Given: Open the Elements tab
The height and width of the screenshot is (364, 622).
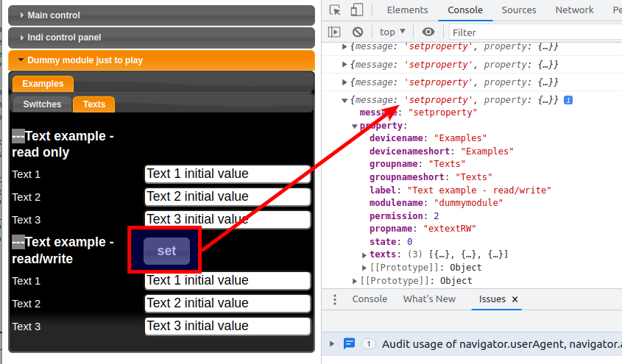Looking at the screenshot, I should click(407, 10).
